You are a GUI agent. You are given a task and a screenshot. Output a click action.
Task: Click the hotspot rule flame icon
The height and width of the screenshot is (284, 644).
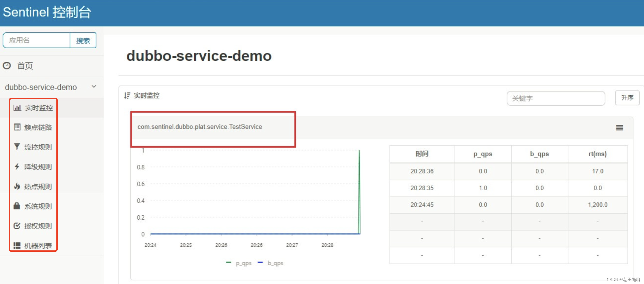tap(17, 186)
